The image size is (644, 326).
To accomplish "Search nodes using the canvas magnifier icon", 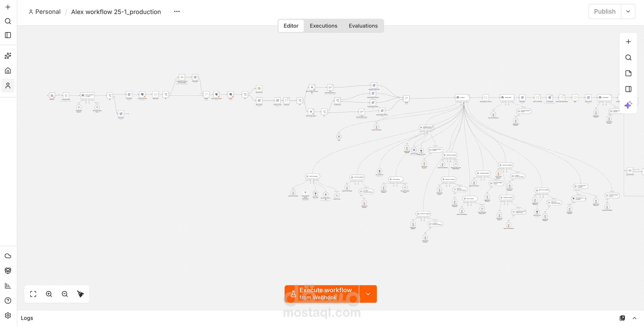I will click(x=628, y=57).
